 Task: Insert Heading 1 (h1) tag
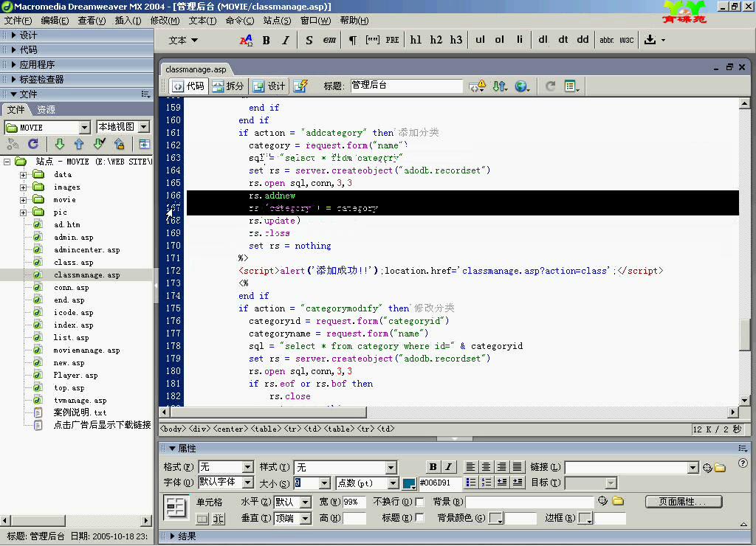tap(416, 41)
